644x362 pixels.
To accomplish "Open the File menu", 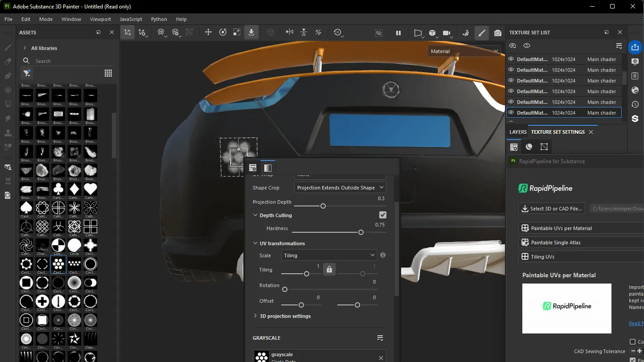I will pos(8,19).
